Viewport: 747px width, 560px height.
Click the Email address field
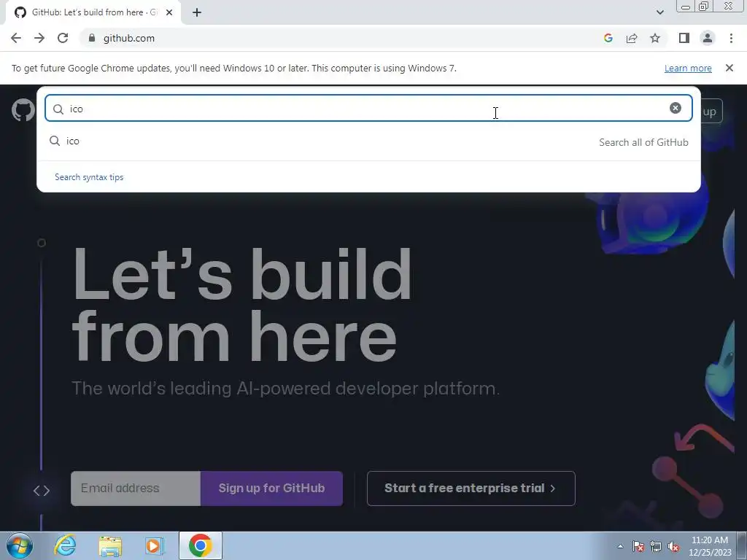coord(136,488)
